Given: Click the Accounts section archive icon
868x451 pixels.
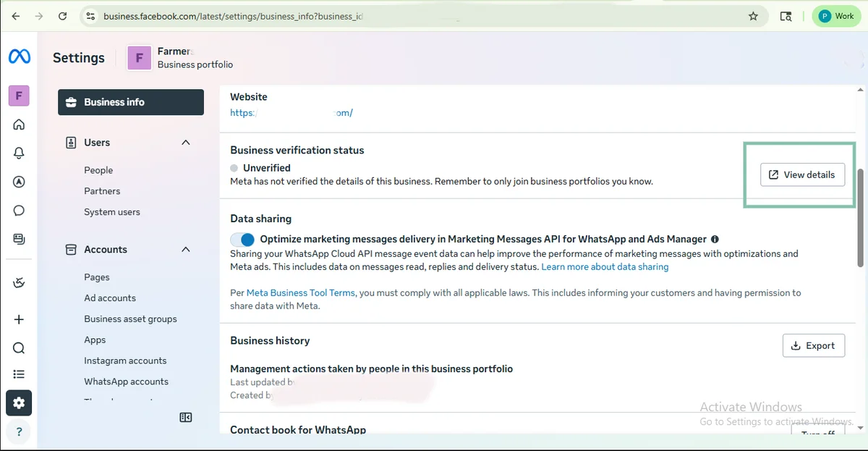Looking at the screenshot, I should pyautogui.click(x=71, y=250).
